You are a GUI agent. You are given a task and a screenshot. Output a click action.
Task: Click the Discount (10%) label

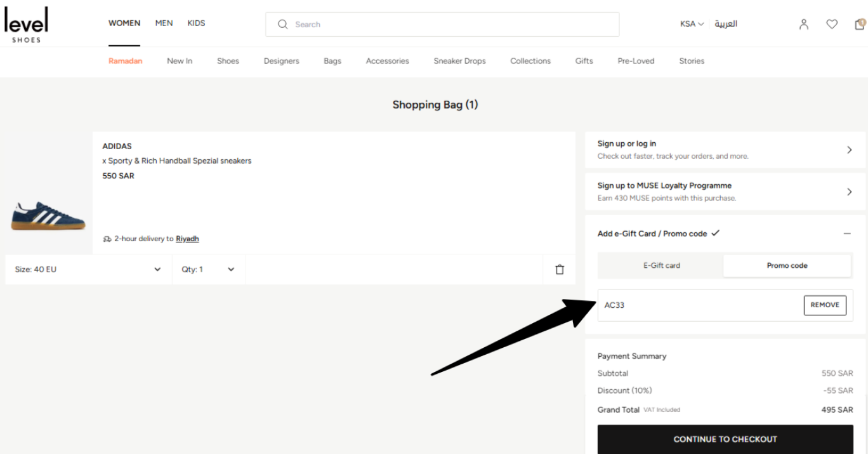[x=624, y=390]
